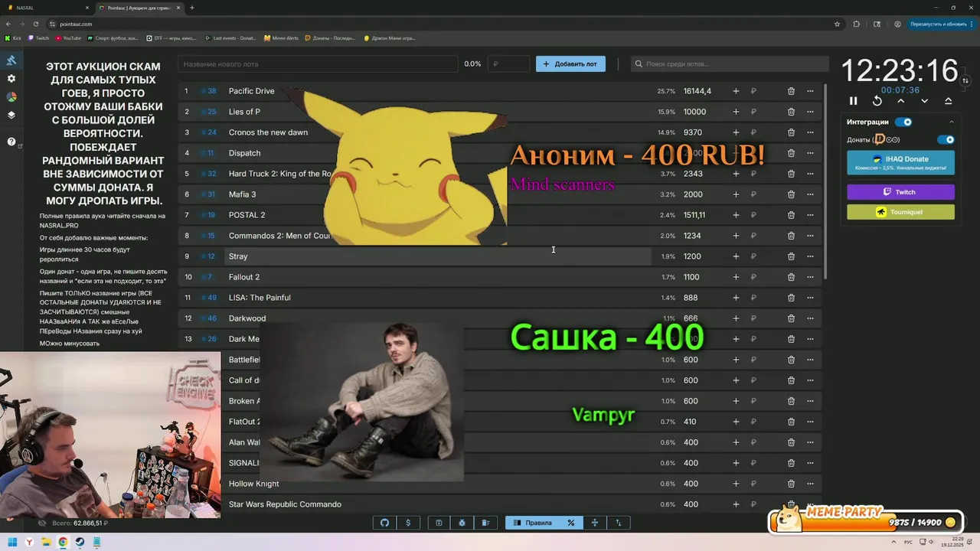
Task: Open the help question mark icon
Action: [x=11, y=142]
